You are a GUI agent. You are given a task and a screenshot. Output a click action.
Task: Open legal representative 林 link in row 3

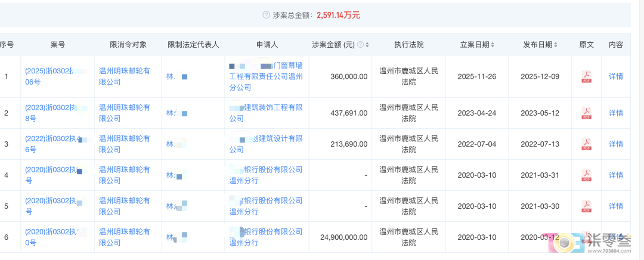click(x=177, y=144)
